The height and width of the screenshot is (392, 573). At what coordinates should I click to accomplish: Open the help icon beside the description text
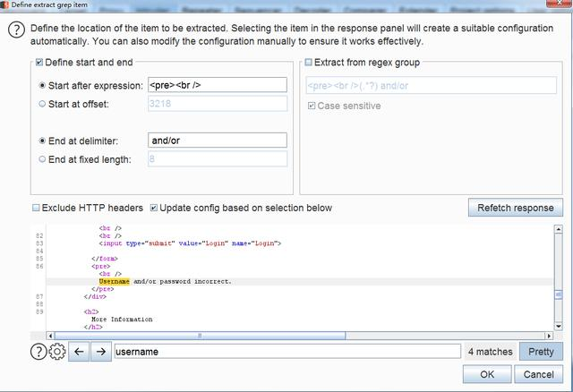click(16, 30)
